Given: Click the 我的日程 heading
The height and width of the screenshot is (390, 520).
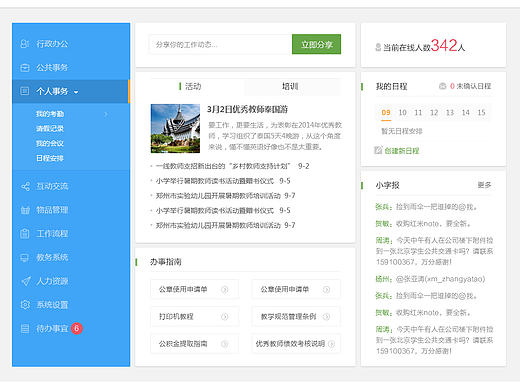Looking at the screenshot, I should coord(392,87).
